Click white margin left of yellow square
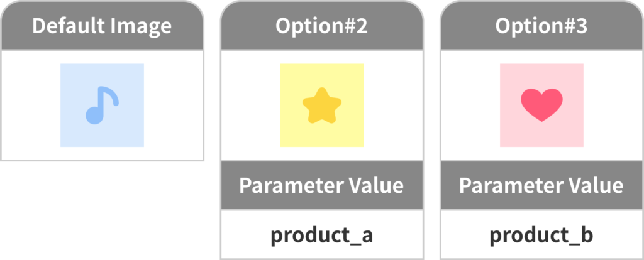 [x=250, y=105]
